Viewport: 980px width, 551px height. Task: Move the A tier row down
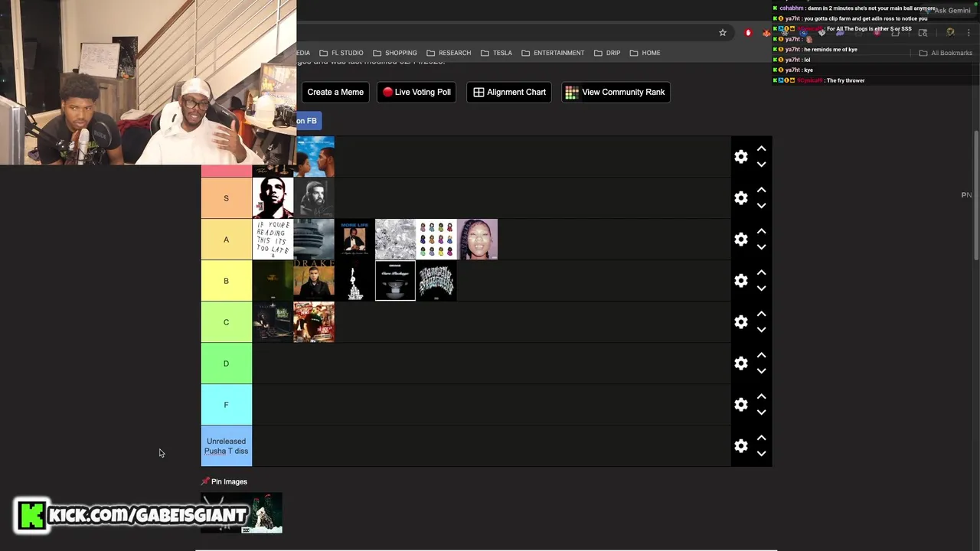tap(761, 247)
